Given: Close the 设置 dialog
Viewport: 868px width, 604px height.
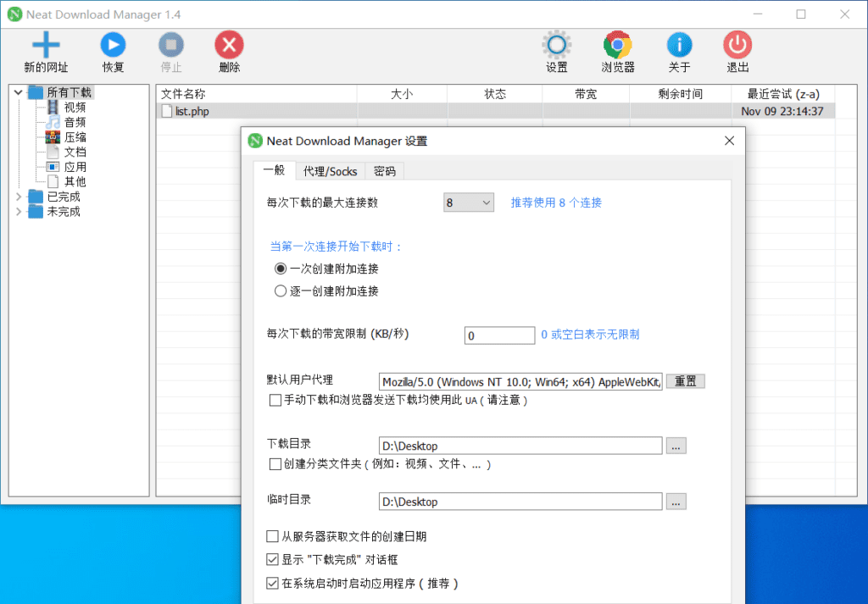Looking at the screenshot, I should coord(729,141).
